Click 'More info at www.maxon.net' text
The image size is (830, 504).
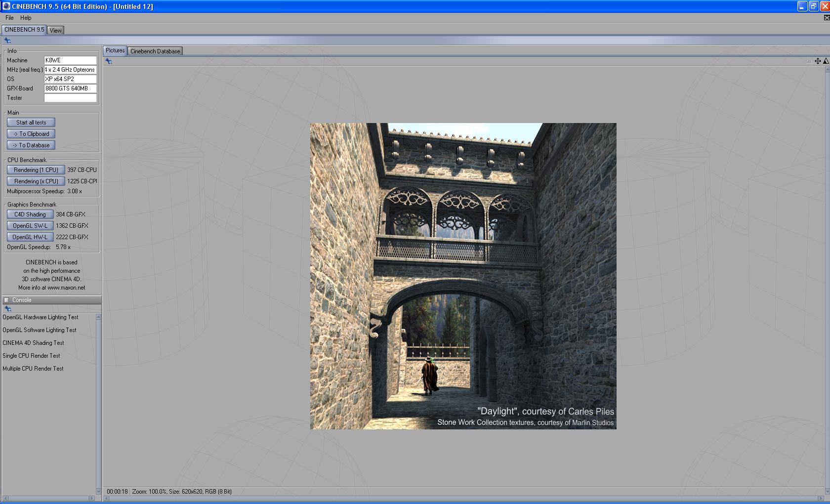[x=52, y=288]
